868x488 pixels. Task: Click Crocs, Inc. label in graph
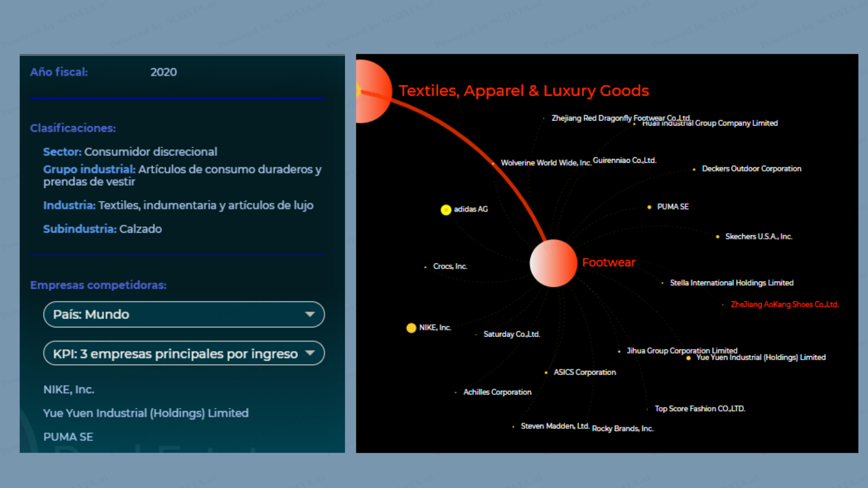pyautogui.click(x=450, y=266)
